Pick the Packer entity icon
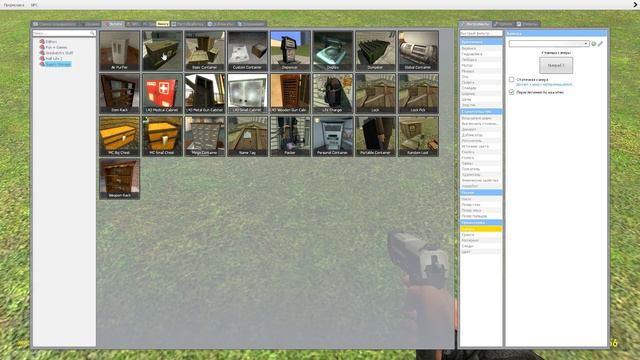This screenshot has height=360, width=640. click(290, 136)
